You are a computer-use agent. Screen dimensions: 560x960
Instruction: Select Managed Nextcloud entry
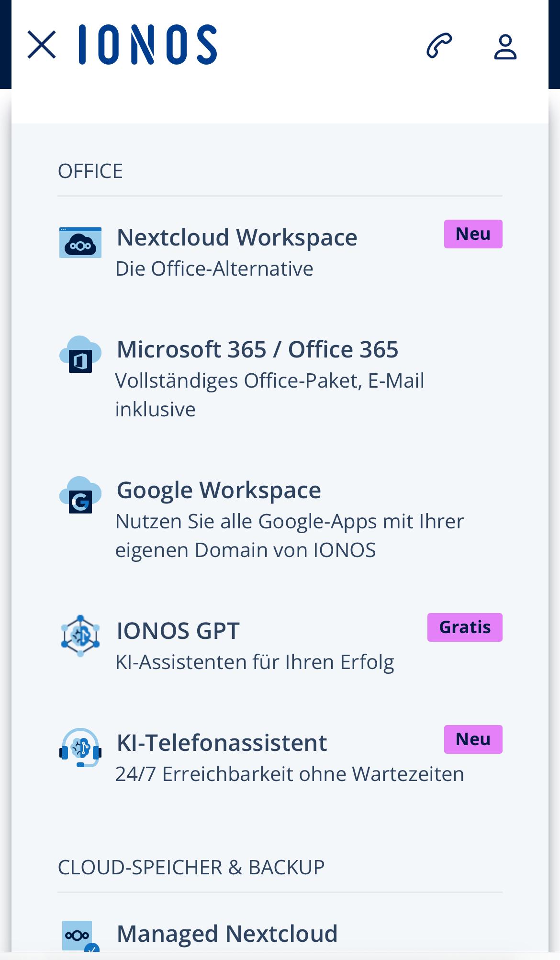[x=227, y=934]
